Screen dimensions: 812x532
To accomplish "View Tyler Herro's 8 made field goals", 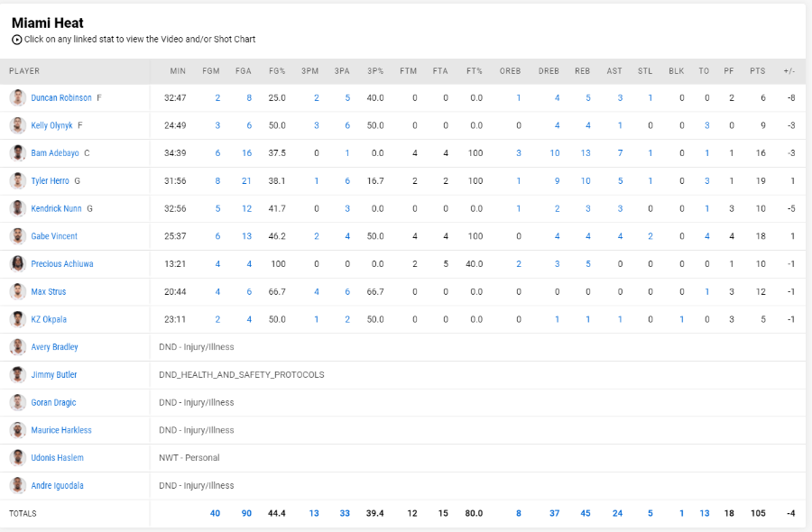I will [x=217, y=180].
